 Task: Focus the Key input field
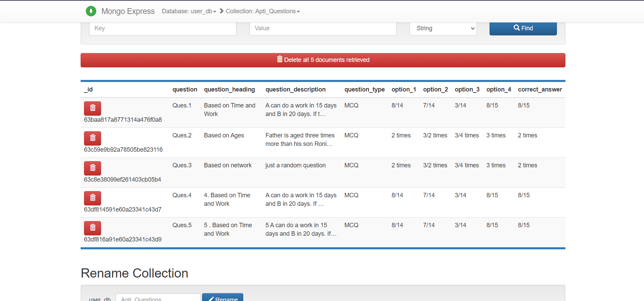[163, 28]
